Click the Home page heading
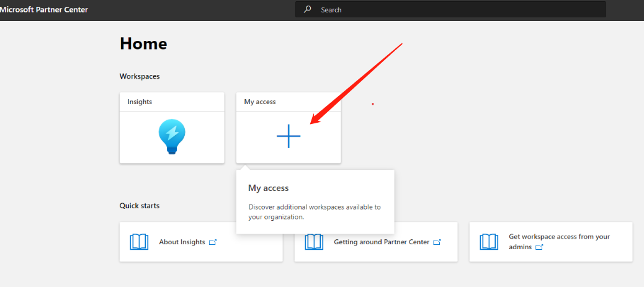The width and height of the screenshot is (644, 287). click(143, 43)
